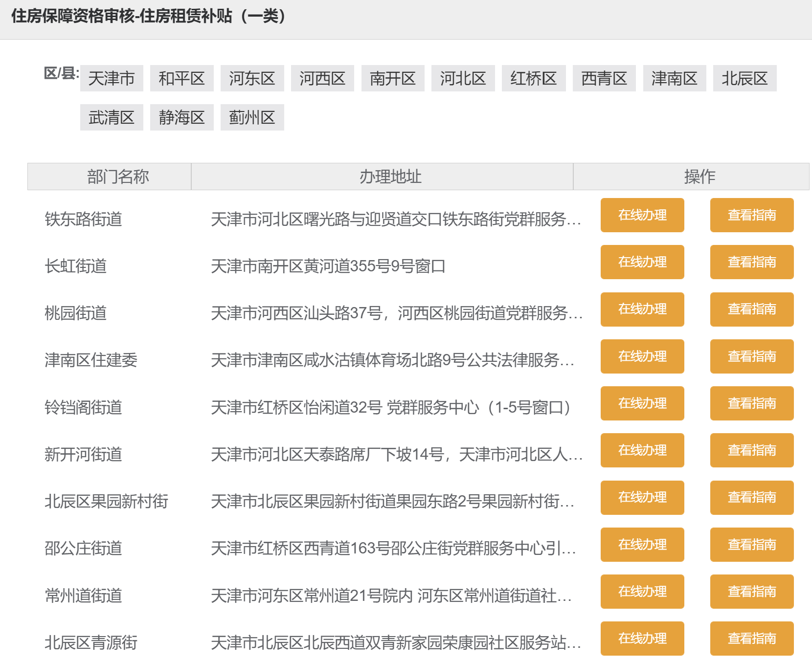Open 查看指南 for 铃铛阁街道

(x=751, y=403)
